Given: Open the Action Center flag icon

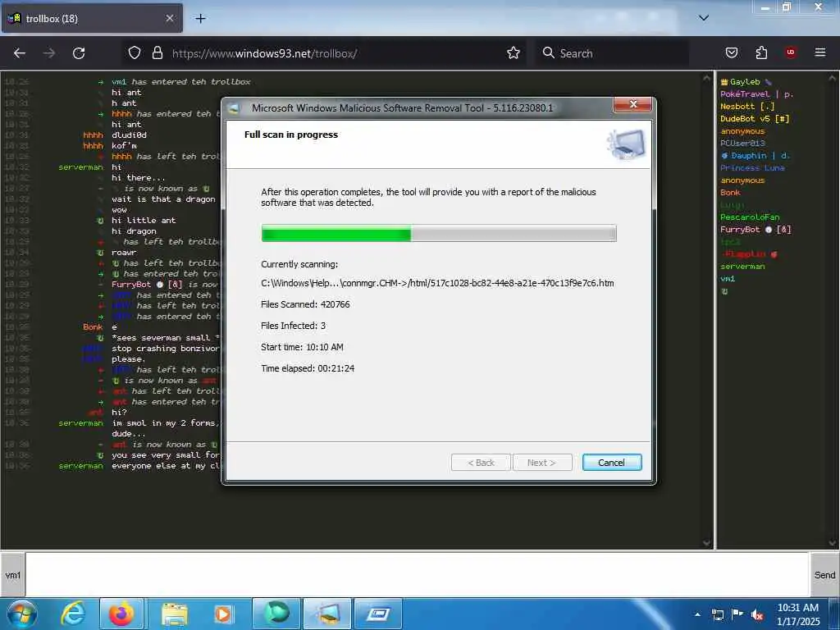Looking at the screenshot, I should click(x=737, y=614).
